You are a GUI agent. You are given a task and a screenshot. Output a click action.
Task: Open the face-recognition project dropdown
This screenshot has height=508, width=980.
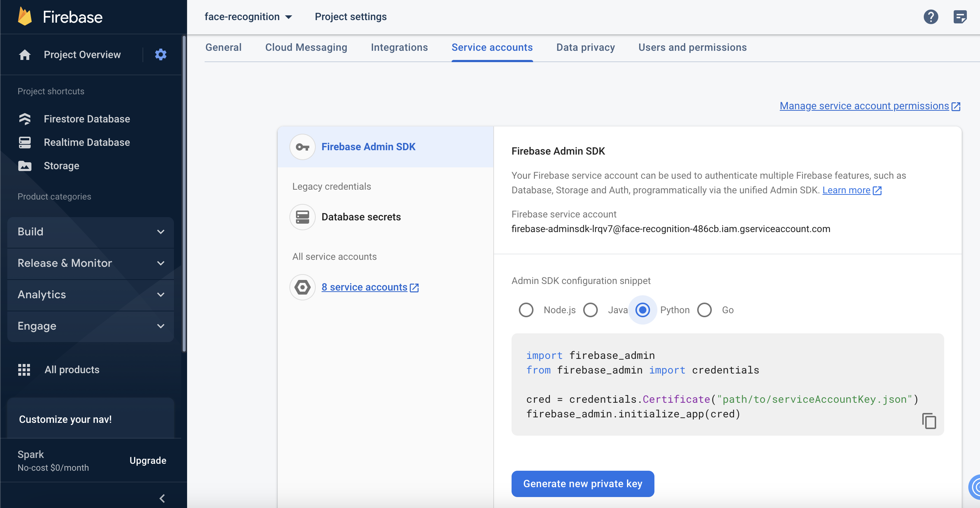pos(248,17)
